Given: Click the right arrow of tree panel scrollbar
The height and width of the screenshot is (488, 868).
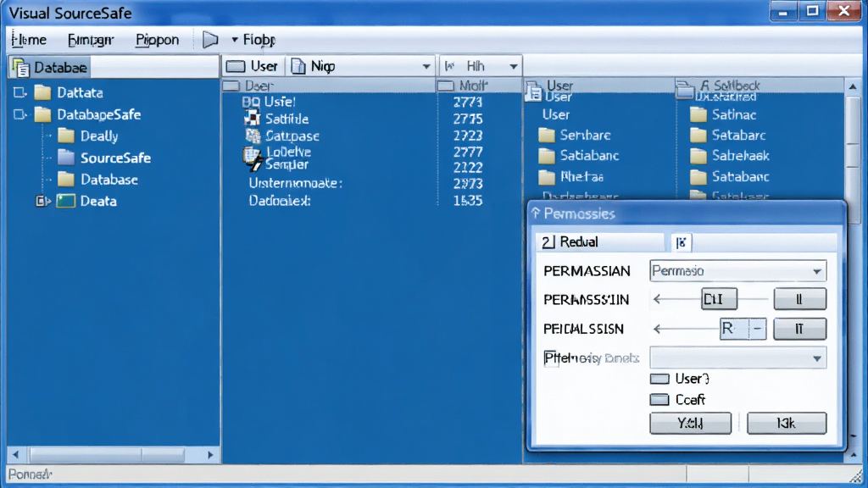Looking at the screenshot, I should pos(210,455).
